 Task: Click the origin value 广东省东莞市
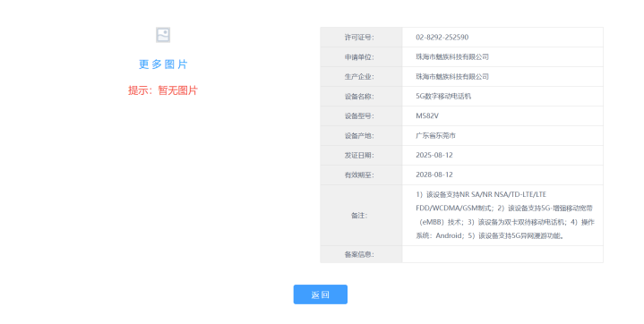[435, 135]
